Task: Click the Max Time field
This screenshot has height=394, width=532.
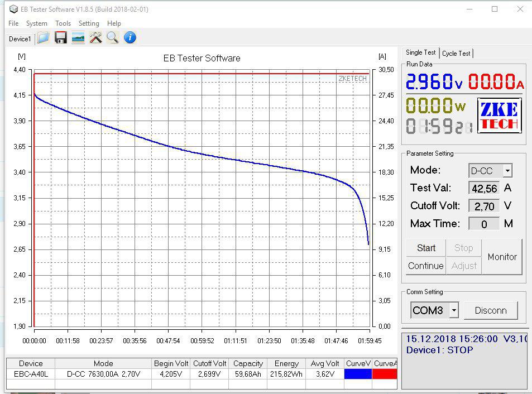Action: pyautogui.click(x=484, y=224)
